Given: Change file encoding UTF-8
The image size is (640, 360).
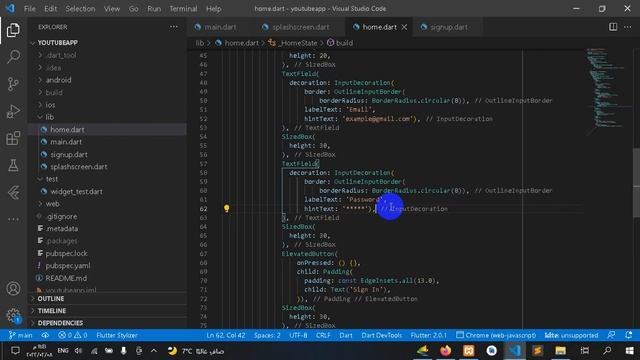Looking at the screenshot, I should tap(298, 335).
